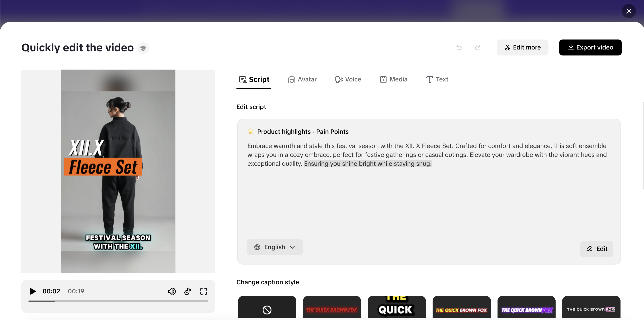This screenshot has width=644, height=320.
Task: Select the Media tab
Action: tap(394, 79)
